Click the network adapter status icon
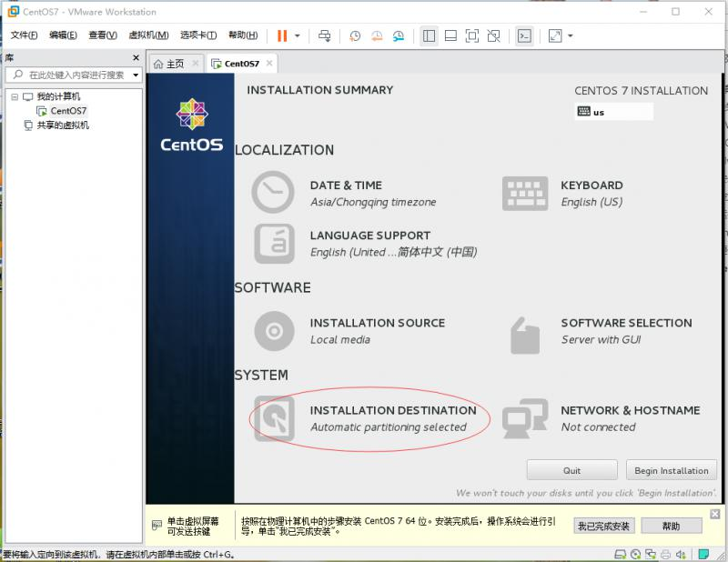Image resolution: width=728 pixels, height=562 pixels. click(651, 554)
